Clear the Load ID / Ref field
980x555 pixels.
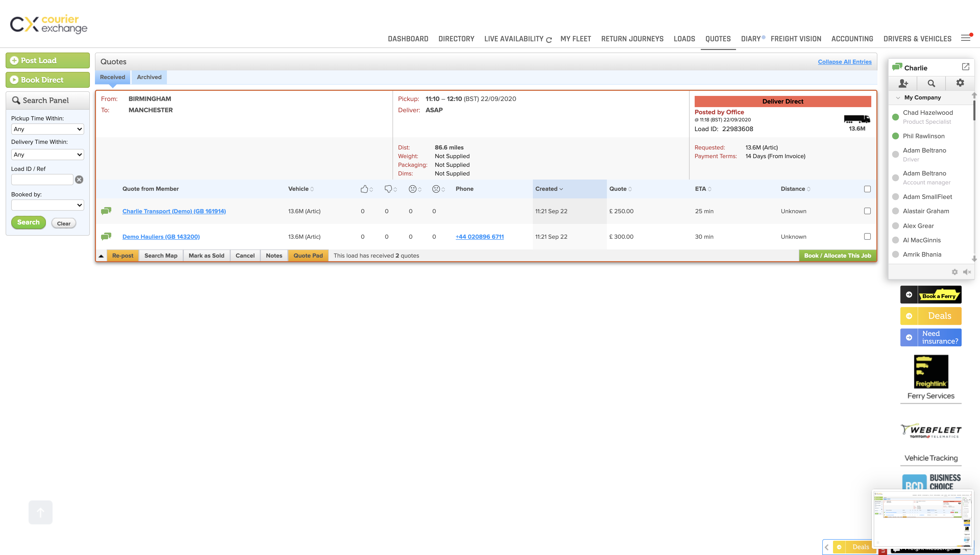pyautogui.click(x=79, y=180)
